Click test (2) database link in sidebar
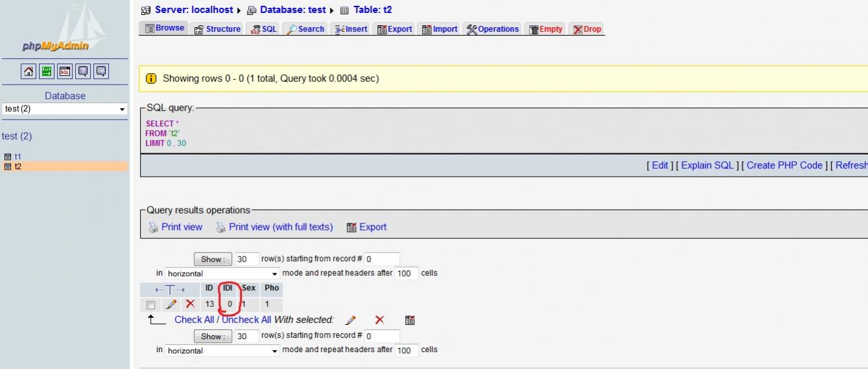This screenshot has width=868, height=369. click(17, 136)
